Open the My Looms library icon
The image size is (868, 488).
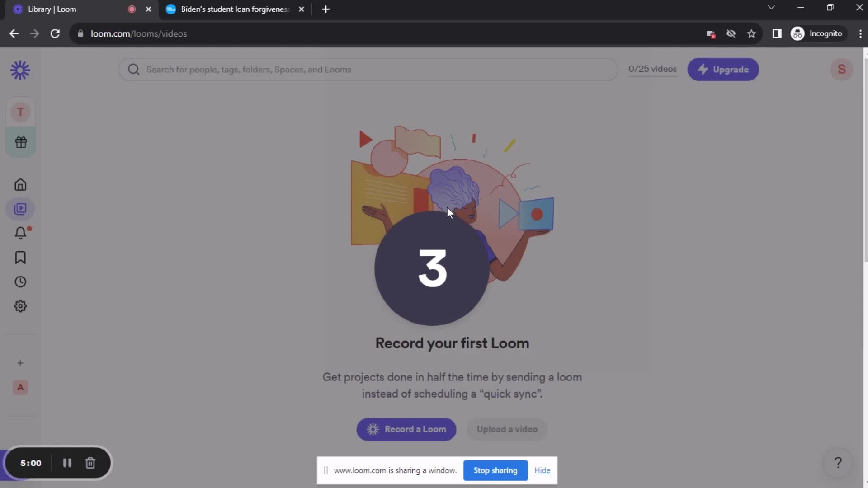tap(20, 209)
